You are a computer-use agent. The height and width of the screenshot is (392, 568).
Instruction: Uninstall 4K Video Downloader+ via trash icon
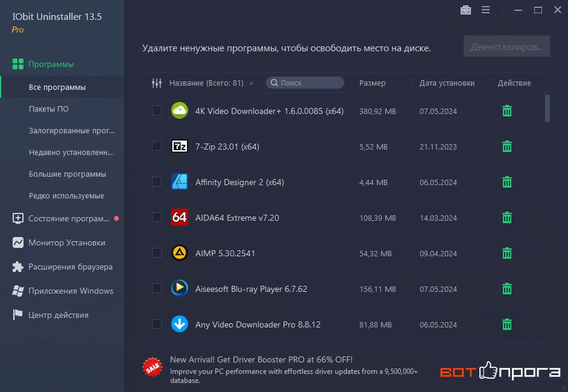point(506,111)
